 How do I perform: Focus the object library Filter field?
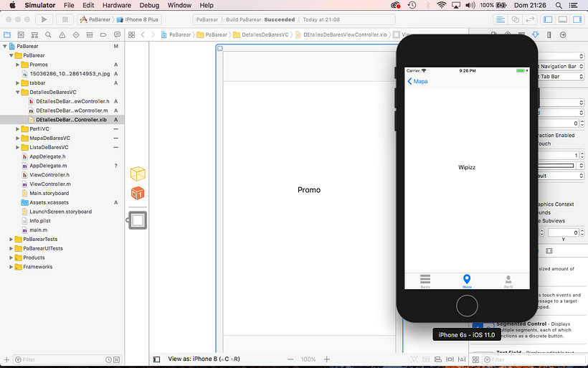point(533,359)
